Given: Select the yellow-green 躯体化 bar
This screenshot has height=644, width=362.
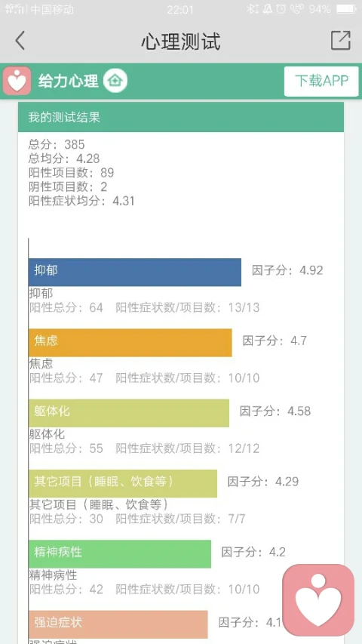Looking at the screenshot, I should (129, 413).
